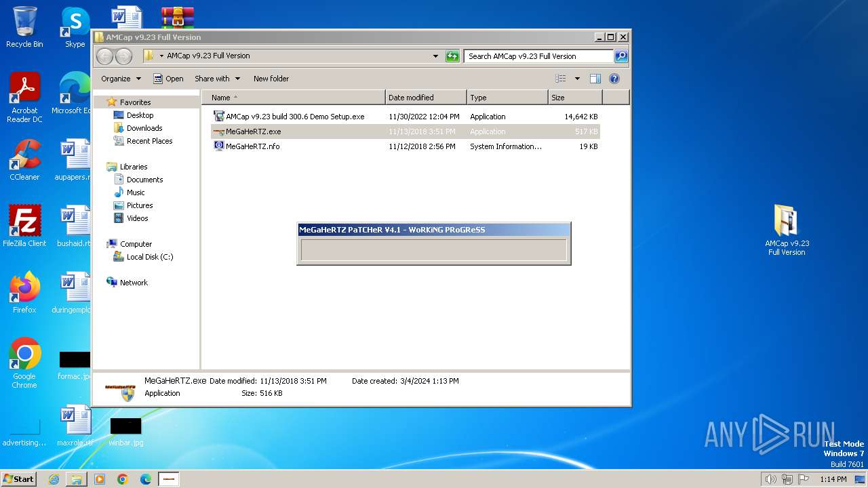Launch FileZilla Client shortcut
The height and width of the screenshot is (488, 868).
click(x=24, y=226)
